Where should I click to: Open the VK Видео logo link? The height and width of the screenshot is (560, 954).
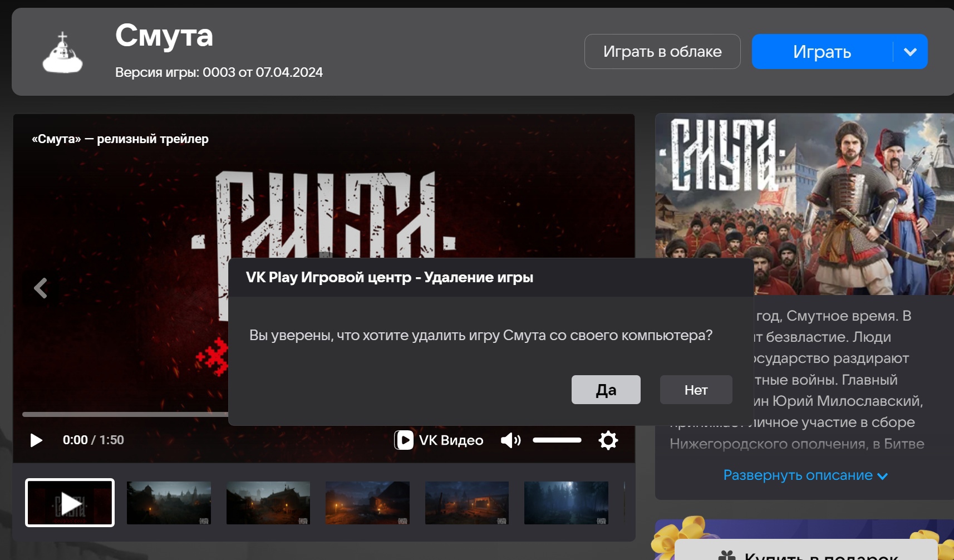439,440
